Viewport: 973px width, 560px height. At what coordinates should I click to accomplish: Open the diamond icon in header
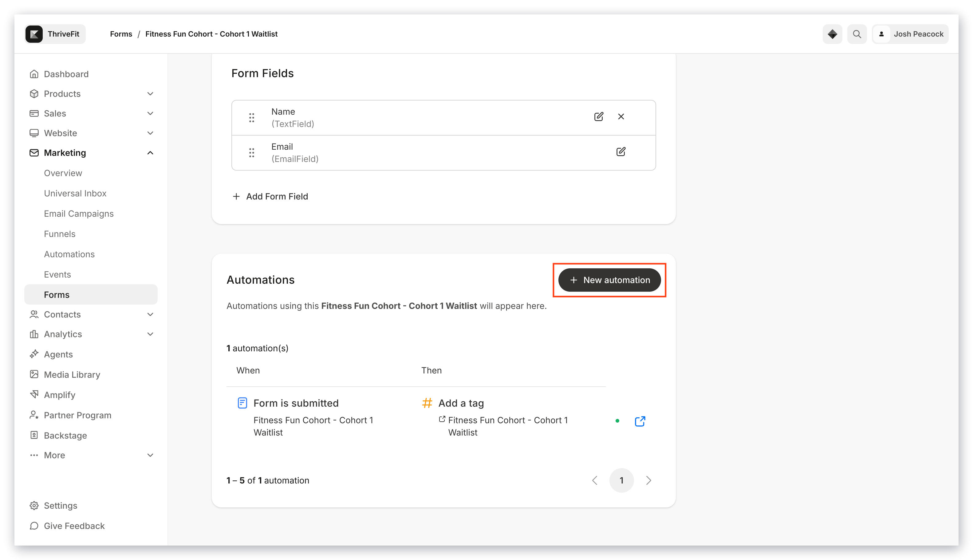pyautogui.click(x=832, y=34)
